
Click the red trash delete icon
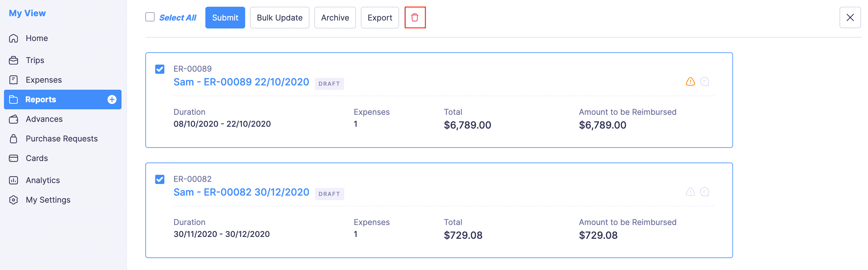415,17
